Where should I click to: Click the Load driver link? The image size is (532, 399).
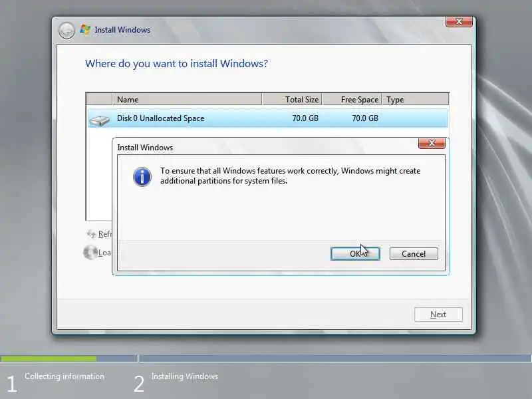(x=105, y=253)
